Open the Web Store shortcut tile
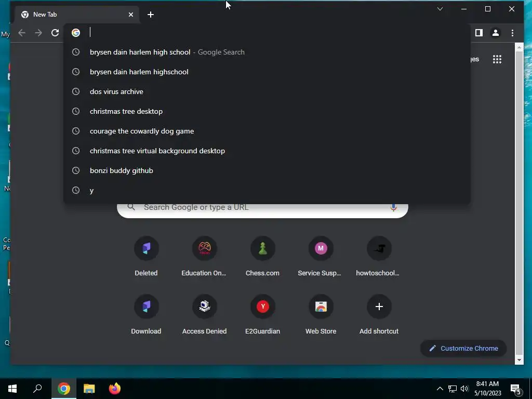Screen dimensions: 532x399 click(321, 315)
